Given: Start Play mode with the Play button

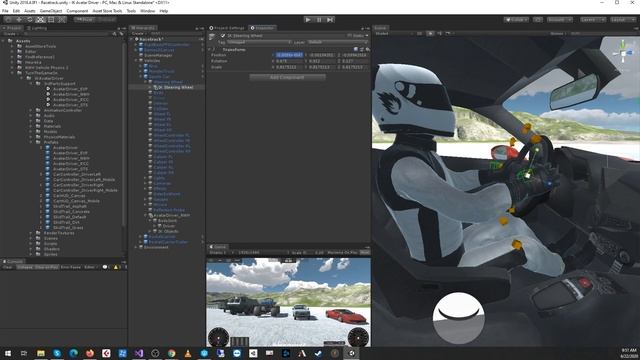Looking at the screenshot, I should click(308, 19).
